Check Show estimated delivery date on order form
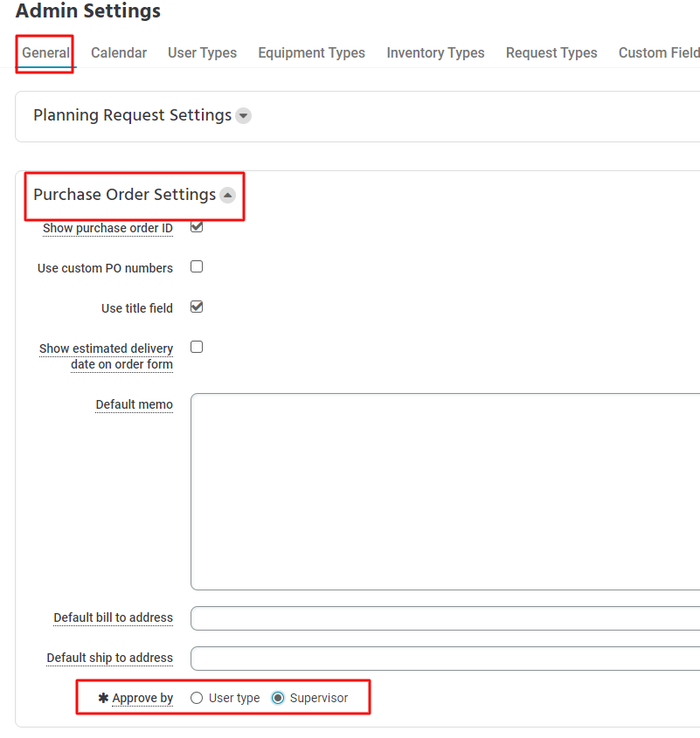 [x=196, y=347]
